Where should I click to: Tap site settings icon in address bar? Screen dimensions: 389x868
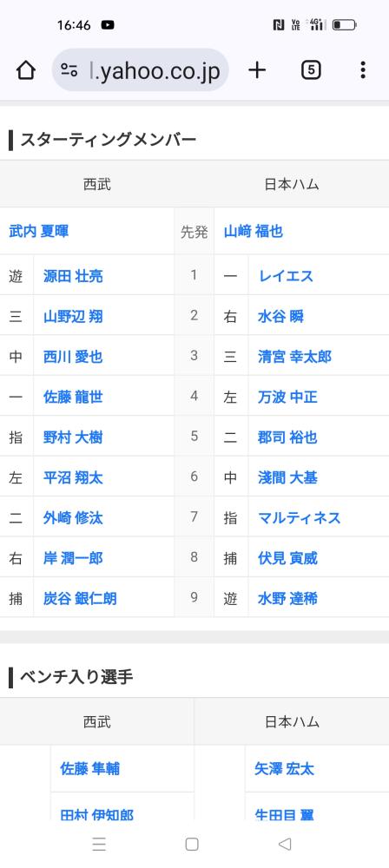(69, 70)
